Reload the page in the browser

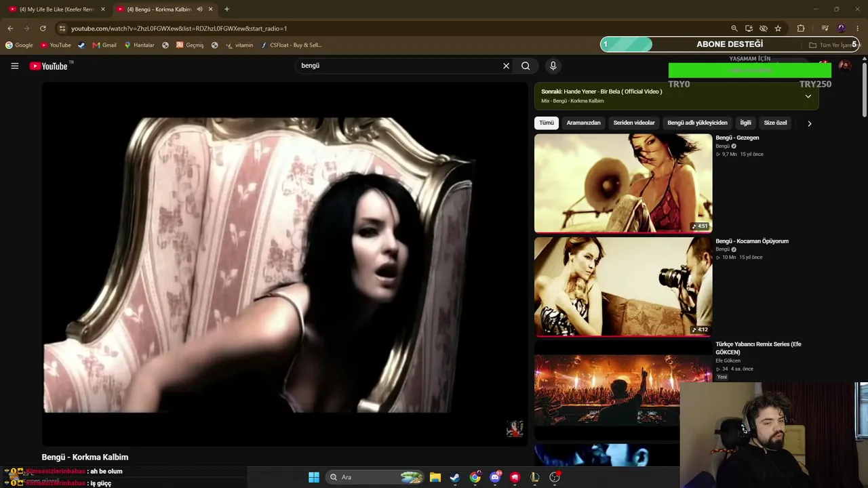click(x=43, y=28)
